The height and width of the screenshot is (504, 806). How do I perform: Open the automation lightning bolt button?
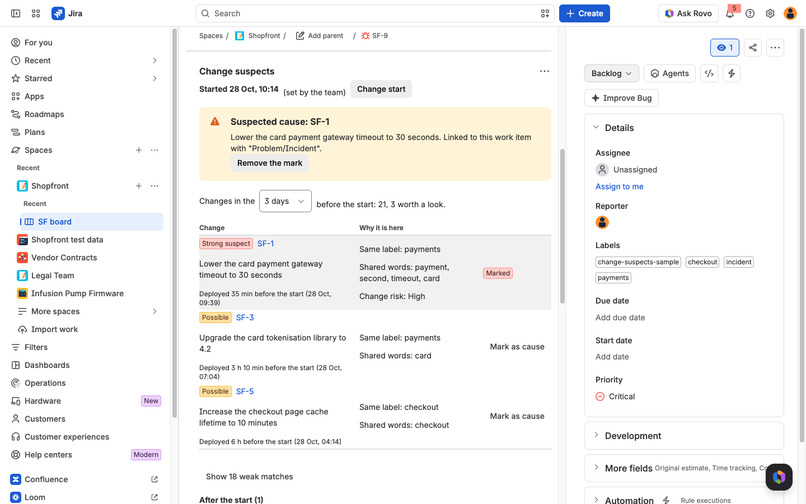[731, 74]
